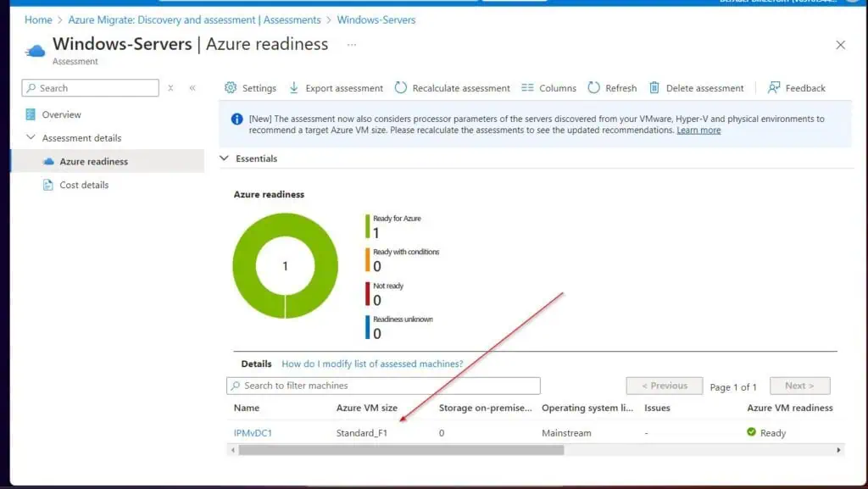The width and height of the screenshot is (868, 489).
Task: Click the info icon in the banner
Action: coord(237,119)
